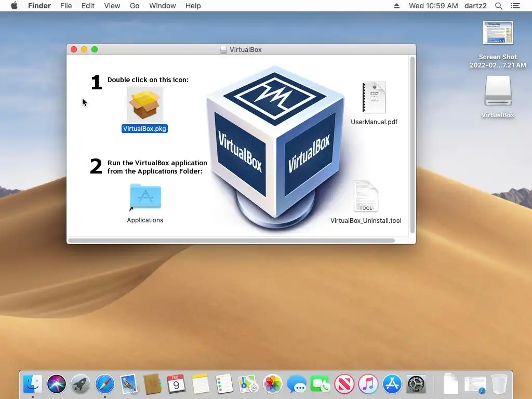Launch Siri from the Dock
The image size is (532, 399).
click(x=57, y=384)
